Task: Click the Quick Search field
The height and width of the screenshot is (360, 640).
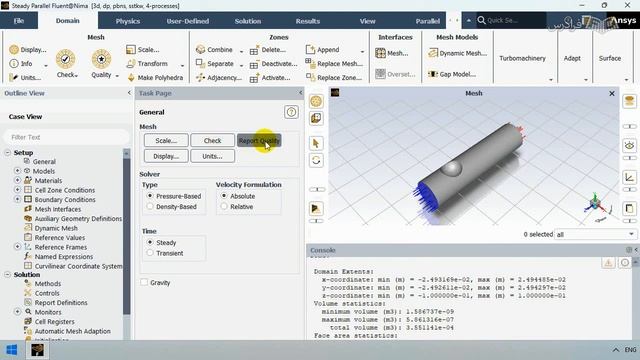Action: point(511,20)
